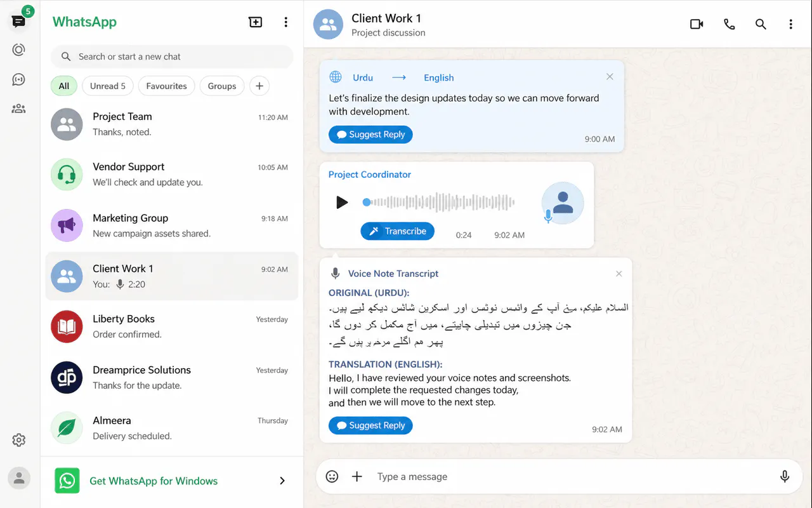Seek along the voice note waveform
The width and height of the screenshot is (812, 508).
(x=439, y=203)
